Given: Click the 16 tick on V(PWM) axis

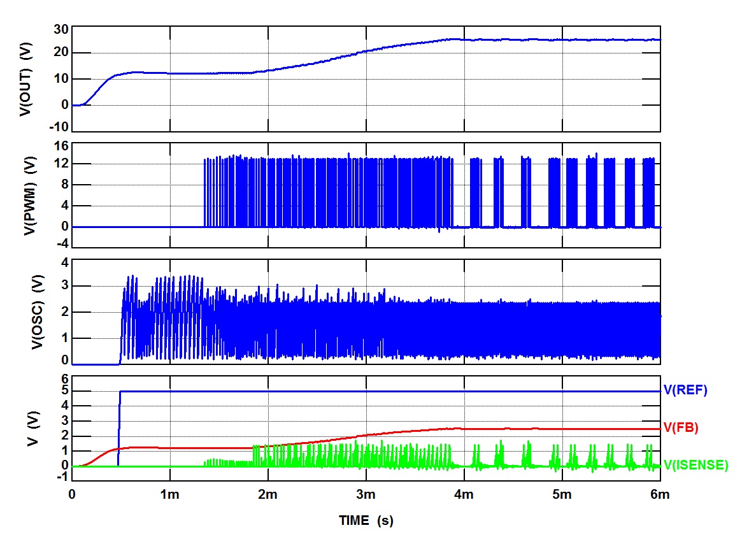Looking at the screenshot, I should click(60, 146).
